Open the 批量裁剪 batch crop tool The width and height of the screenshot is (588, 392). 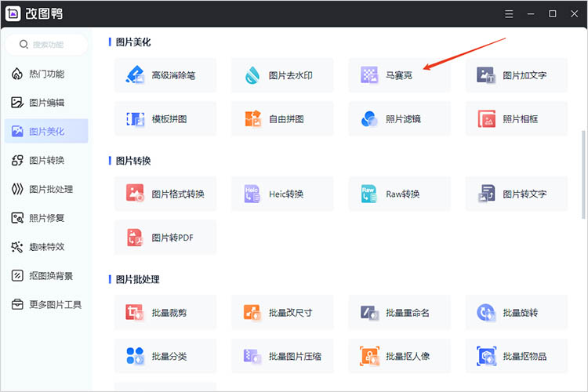click(165, 313)
